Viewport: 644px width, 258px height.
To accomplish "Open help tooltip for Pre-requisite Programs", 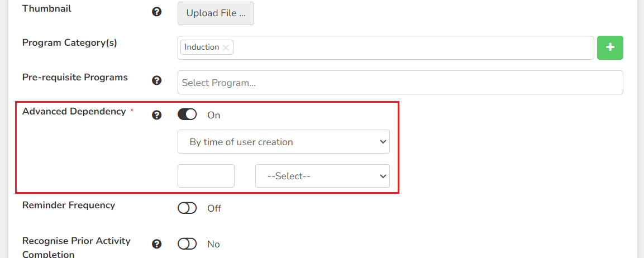I will (x=156, y=80).
